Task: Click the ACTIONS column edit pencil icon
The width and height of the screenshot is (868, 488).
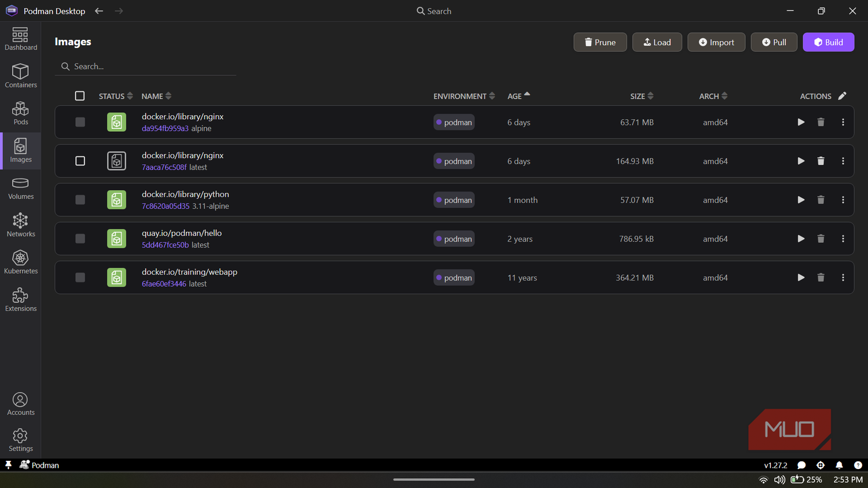Action: 842,96
